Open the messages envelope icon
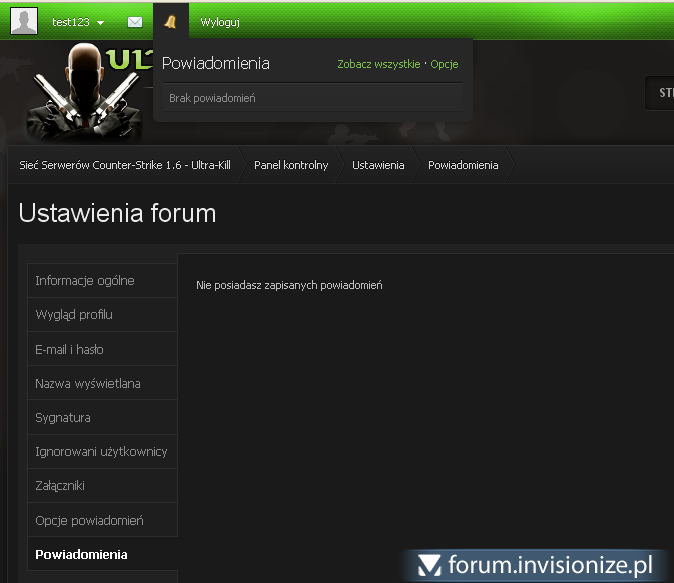 (135, 22)
